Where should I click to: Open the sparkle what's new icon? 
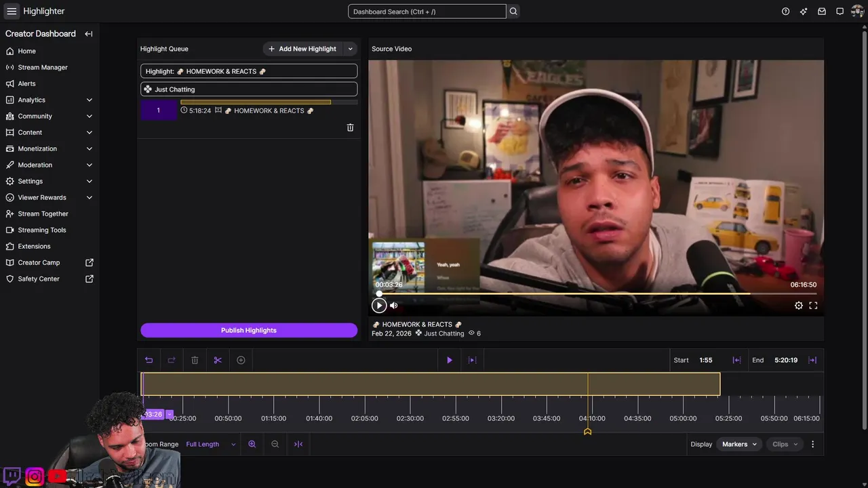(x=804, y=12)
